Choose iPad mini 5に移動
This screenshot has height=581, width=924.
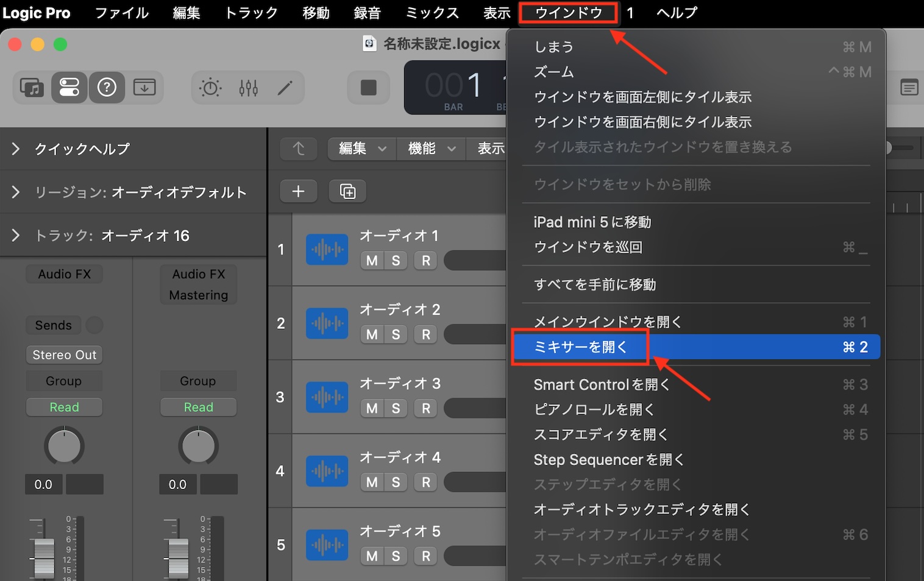[x=696, y=222]
